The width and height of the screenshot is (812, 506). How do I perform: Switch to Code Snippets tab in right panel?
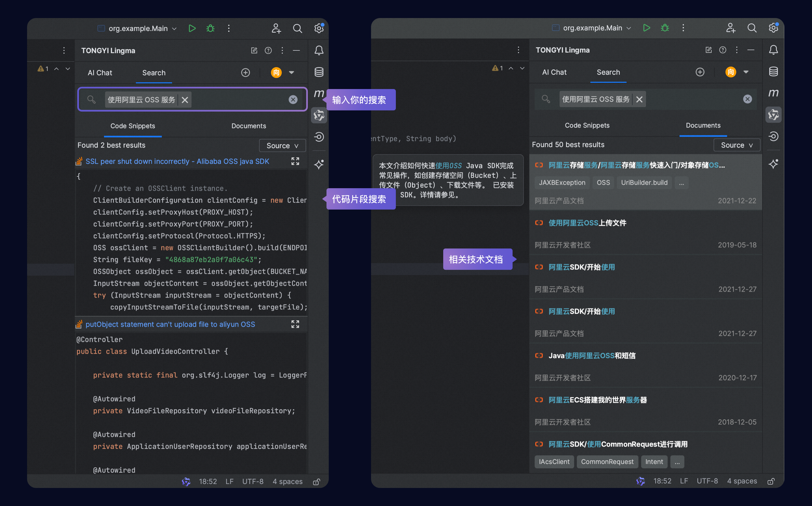(x=587, y=125)
